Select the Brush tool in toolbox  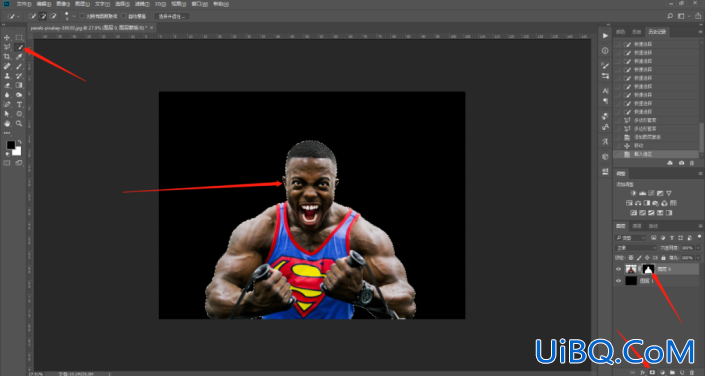point(19,66)
